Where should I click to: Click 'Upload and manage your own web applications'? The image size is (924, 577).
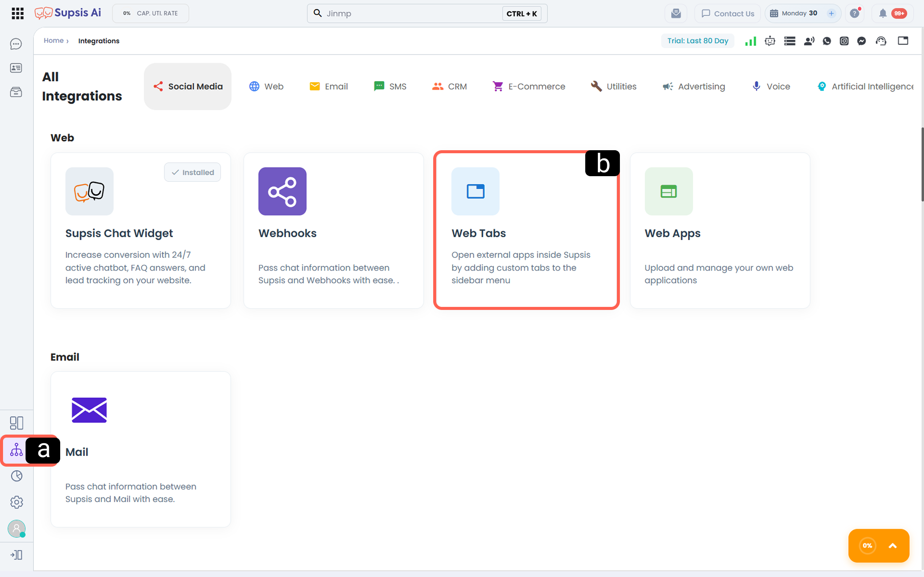coord(719,274)
